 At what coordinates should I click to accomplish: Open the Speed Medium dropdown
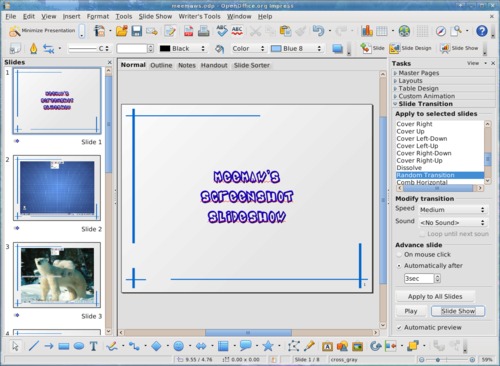[453, 210]
